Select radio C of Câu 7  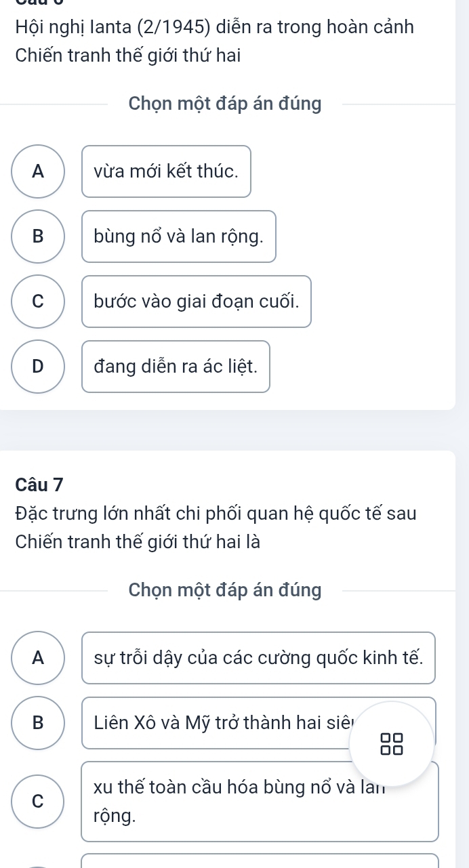(39, 802)
